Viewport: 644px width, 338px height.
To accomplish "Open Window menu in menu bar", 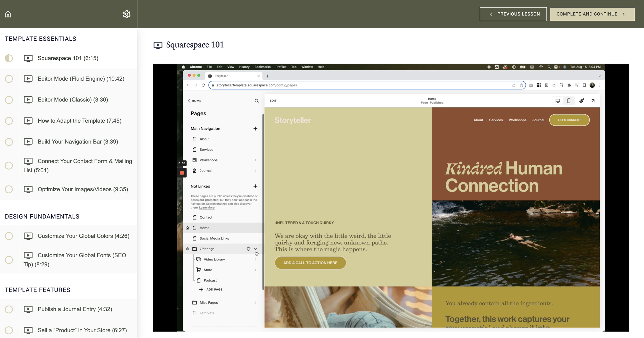I will pos(307,67).
